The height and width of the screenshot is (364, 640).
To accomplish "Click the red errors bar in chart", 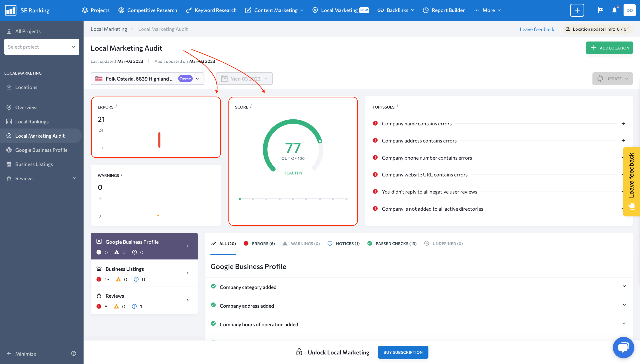I will pyautogui.click(x=159, y=140).
